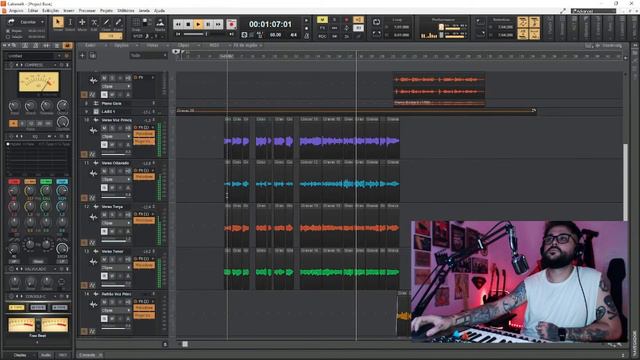Mute the Vozes Voz Princip track

[x=104, y=128]
